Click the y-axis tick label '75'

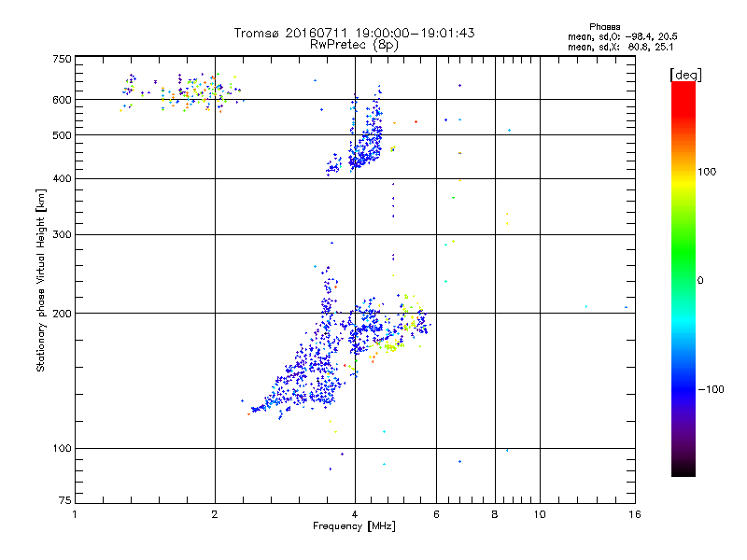65,500
